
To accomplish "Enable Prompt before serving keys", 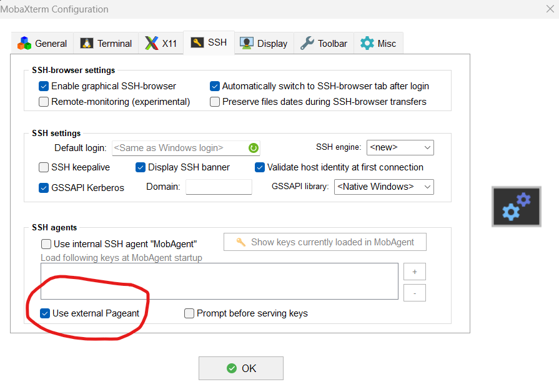I will tap(189, 313).
